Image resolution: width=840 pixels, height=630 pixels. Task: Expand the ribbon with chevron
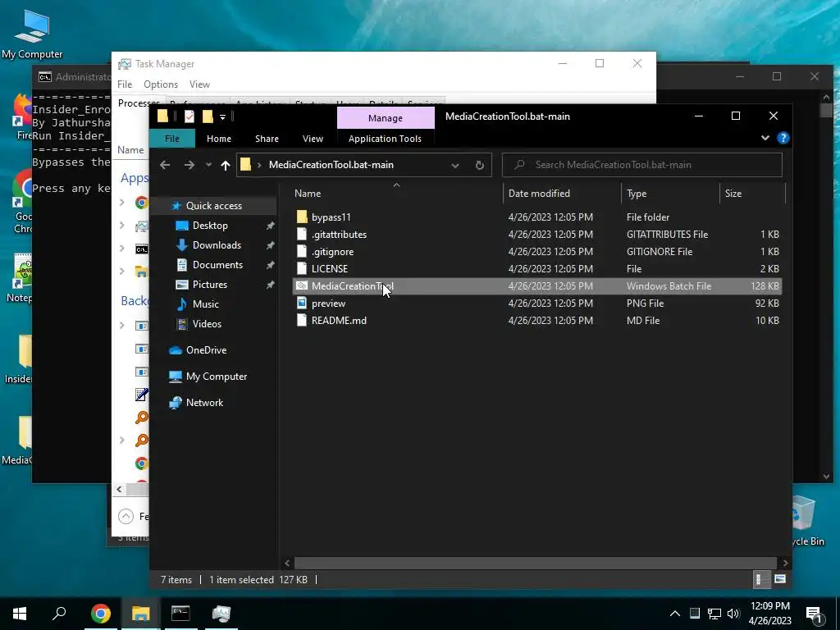[x=765, y=138]
